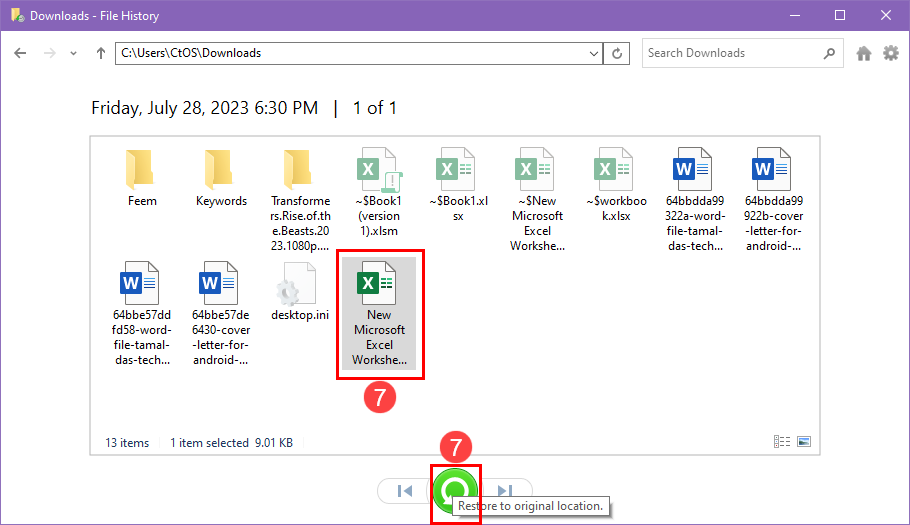Click the 'Friday, July 28, 2023 6:30 PM' heading
Screen dimensions: 910x525
click(x=204, y=108)
